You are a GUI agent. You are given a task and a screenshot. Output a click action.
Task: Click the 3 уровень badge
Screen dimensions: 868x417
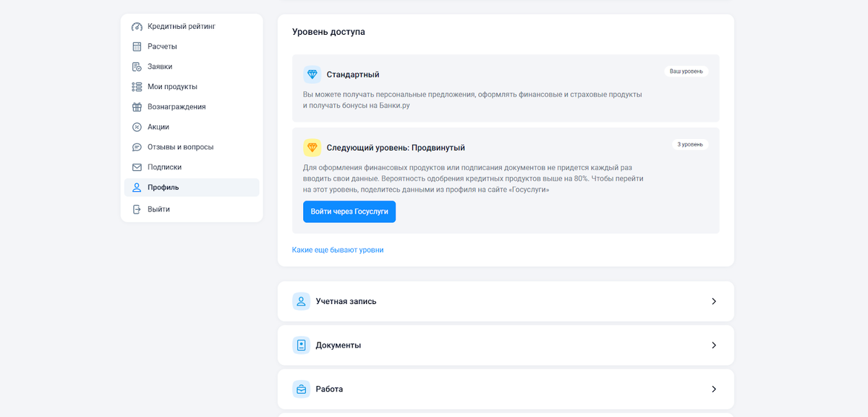[690, 144]
